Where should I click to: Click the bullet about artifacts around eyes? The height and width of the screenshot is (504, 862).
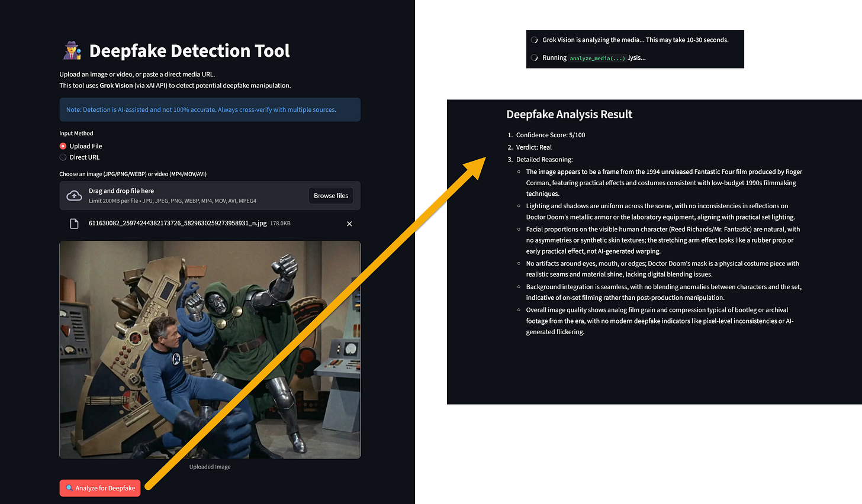pos(662,269)
